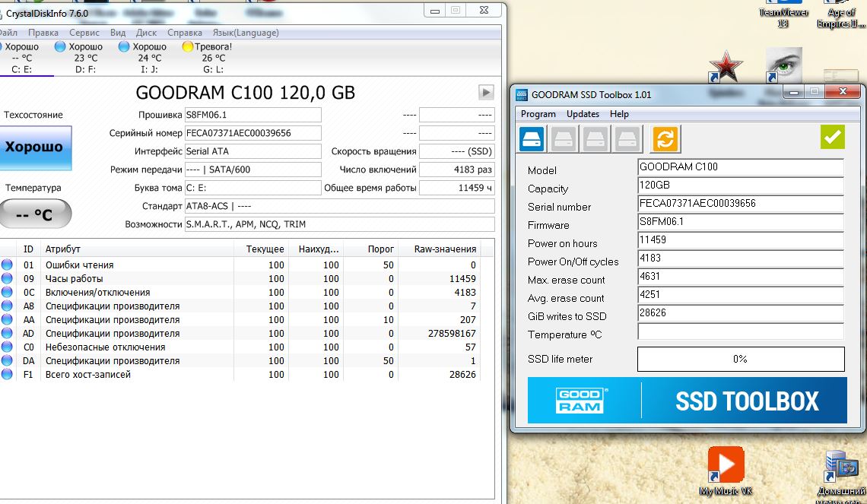Image resolution: width=867 pixels, height=504 pixels.
Task: Select third greyed drive icon in SSD Toolbox
Action: click(595, 138)
